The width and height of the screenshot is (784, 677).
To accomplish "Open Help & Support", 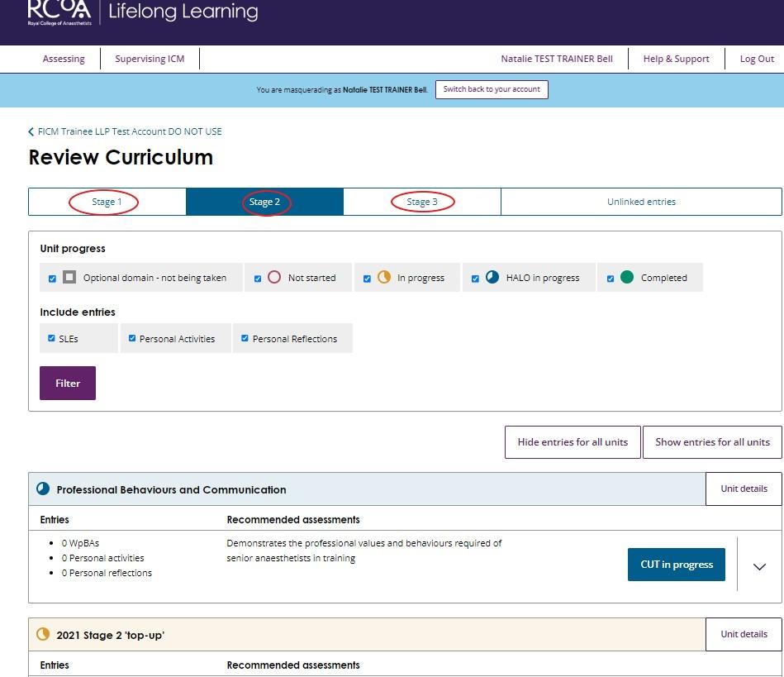I will 676,59.
